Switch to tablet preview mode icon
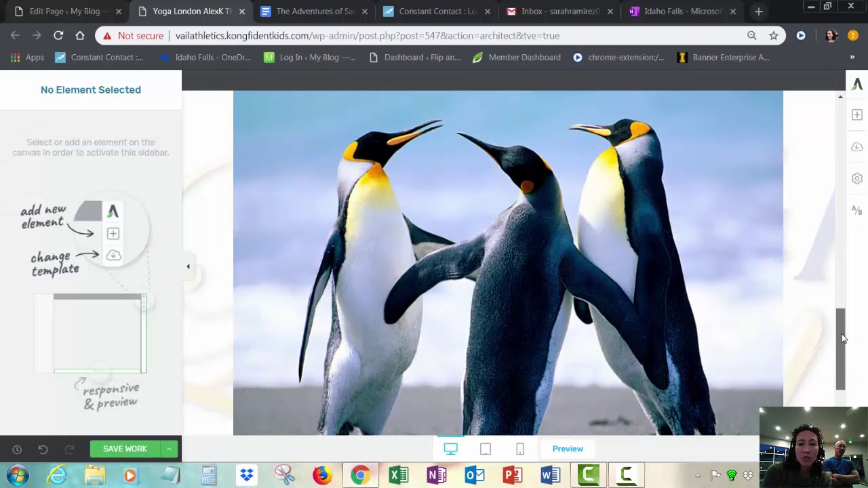The image size is (868, 488). 486,449
